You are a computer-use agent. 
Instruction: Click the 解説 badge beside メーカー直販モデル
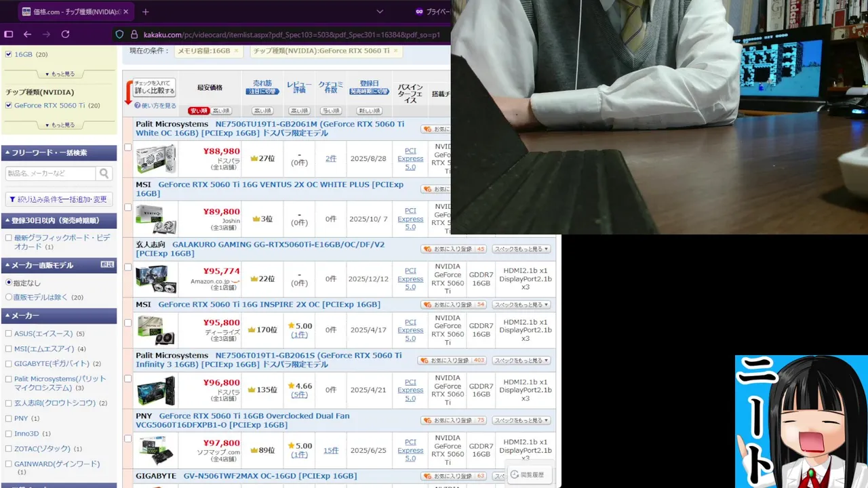pyautogui.click(x=107, y=264)
